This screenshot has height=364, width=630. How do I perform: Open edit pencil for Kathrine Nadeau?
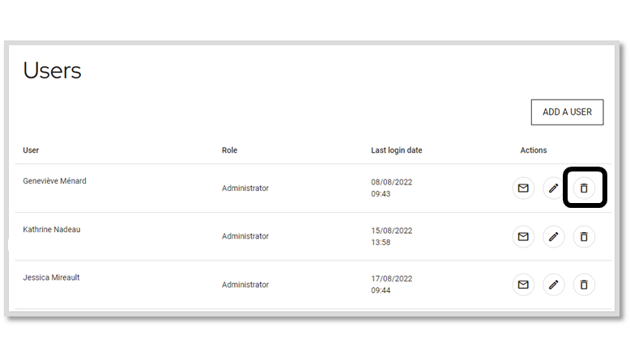tap(554, 236)
